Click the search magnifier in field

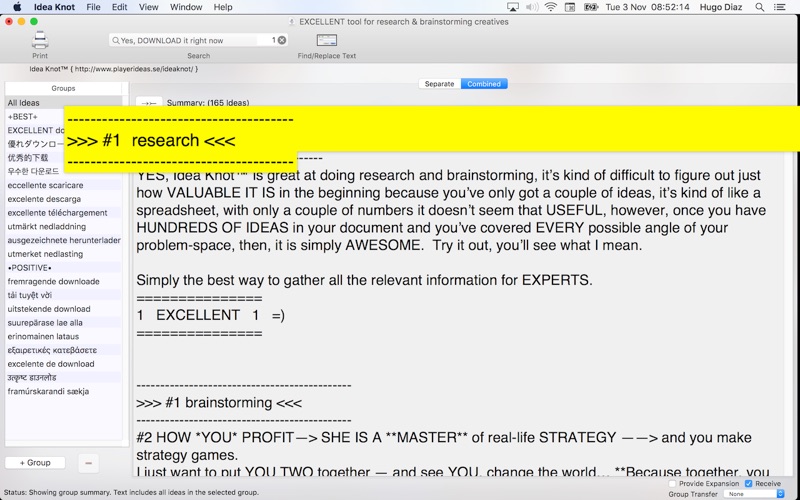point(116,40)
